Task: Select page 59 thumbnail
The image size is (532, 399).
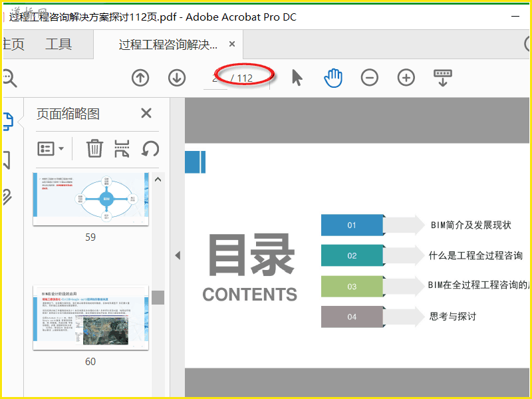Action: pyautogui.click(x=90, y=198)
